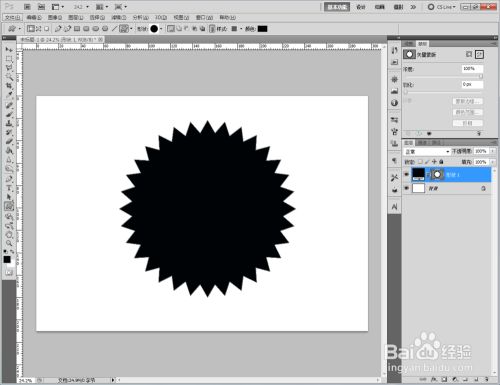500x385 pixels.
Task: Choose the Polygon shape in options bar
Action: click(105, 29)
